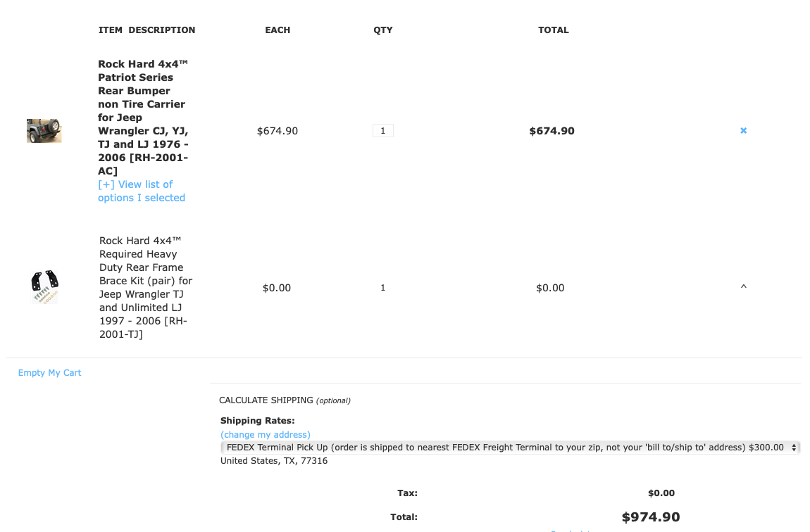Click the Empty My Cart link
Screen dimensions: 810x532
[49, 373]
